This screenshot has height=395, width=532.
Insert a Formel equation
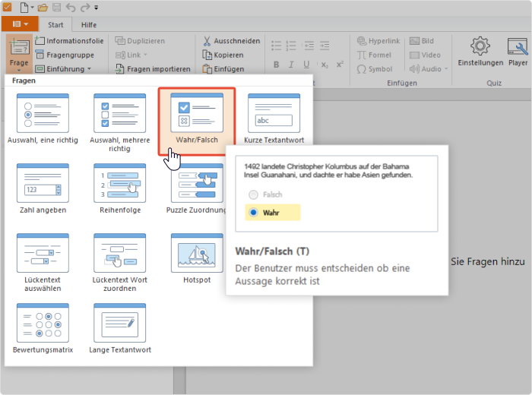click(x=374, y=55)
